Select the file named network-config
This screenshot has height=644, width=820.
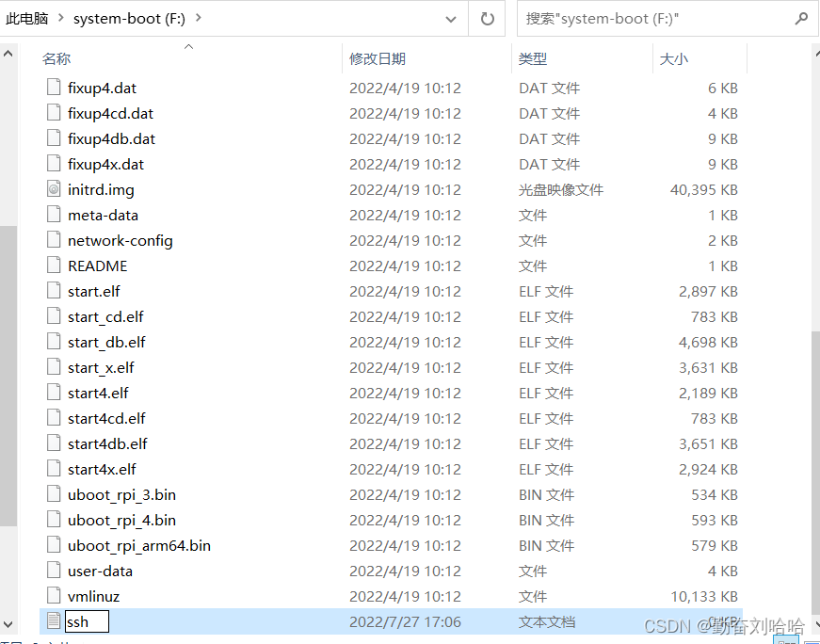[121, 241]
